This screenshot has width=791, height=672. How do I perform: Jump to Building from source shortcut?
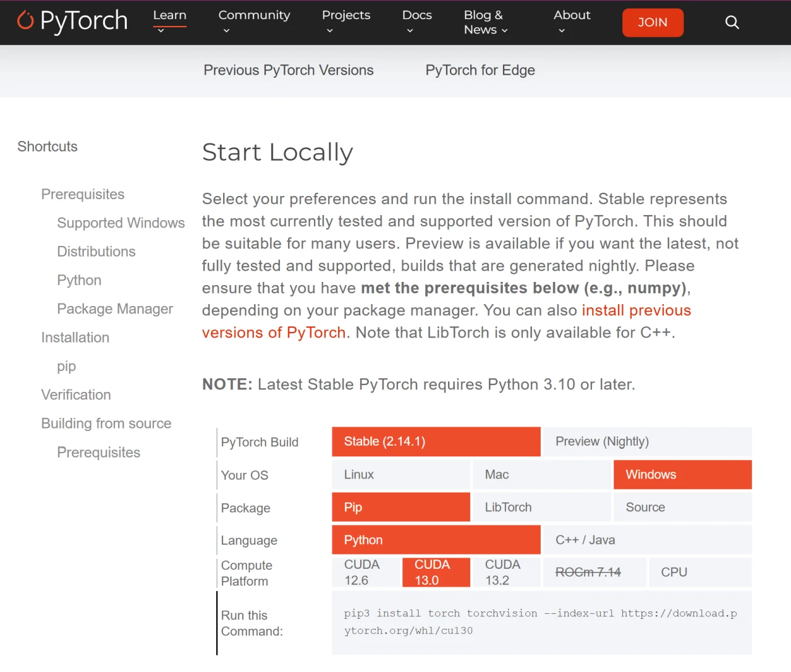click(x=106, y=423)
